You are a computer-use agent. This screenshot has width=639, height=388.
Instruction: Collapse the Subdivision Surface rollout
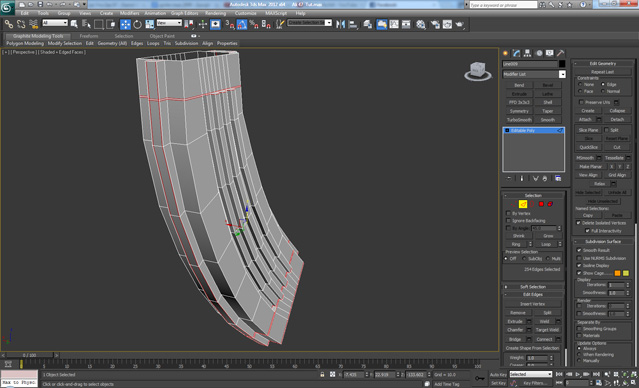coord(603,241)
